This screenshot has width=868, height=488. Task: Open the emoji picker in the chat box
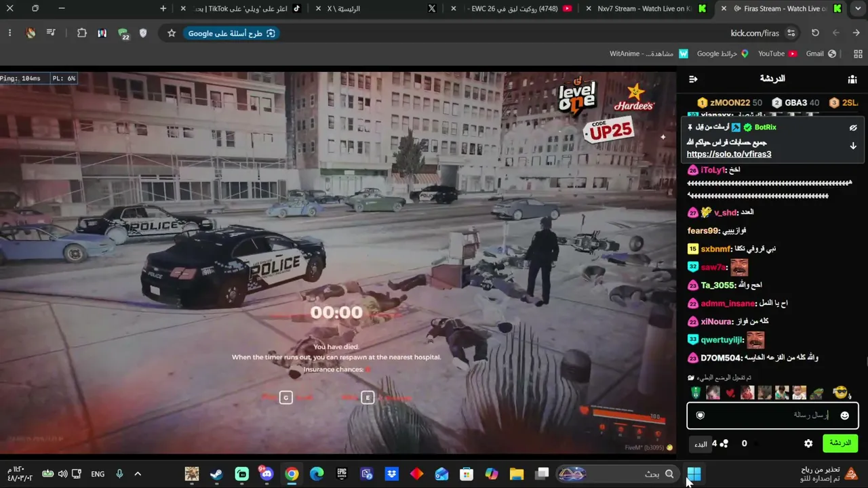[x=844, y=415]
